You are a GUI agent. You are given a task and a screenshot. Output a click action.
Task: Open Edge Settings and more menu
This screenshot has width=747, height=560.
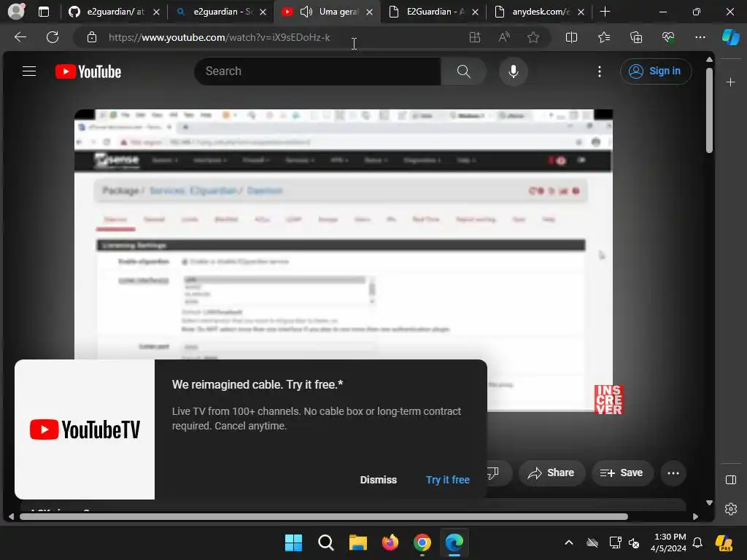point(700,37)
